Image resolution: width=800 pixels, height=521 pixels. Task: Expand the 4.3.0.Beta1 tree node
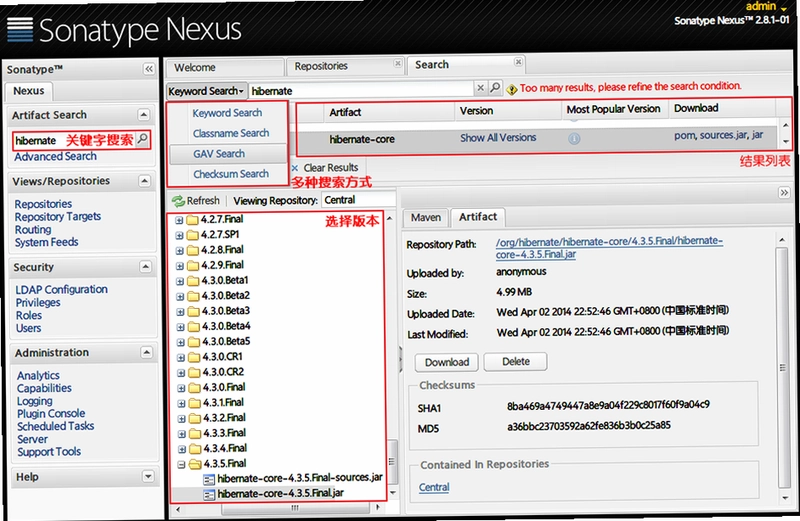point(180,281)
